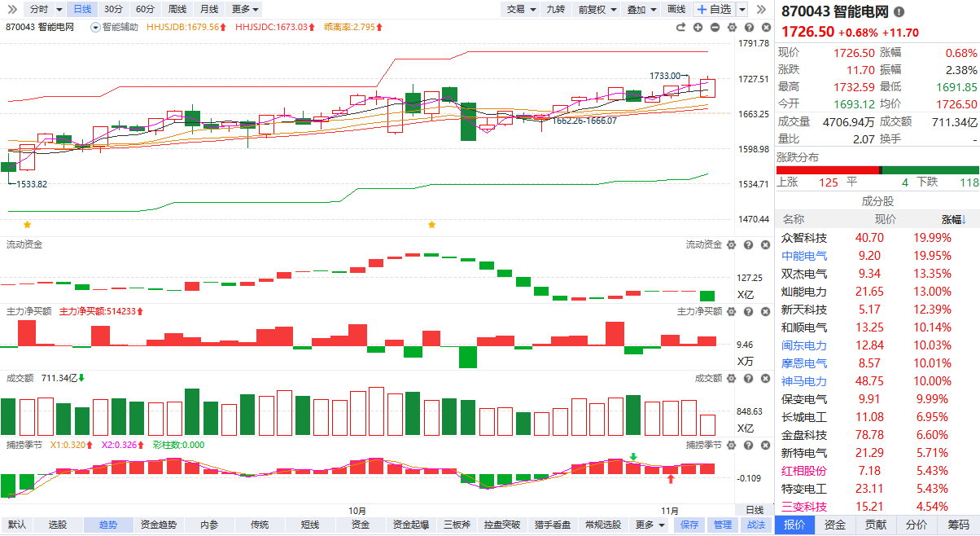This screenshot has height=536, width=980.
Task: Sort constituent list by 涨幅 column header
Action: coord(952,219)
